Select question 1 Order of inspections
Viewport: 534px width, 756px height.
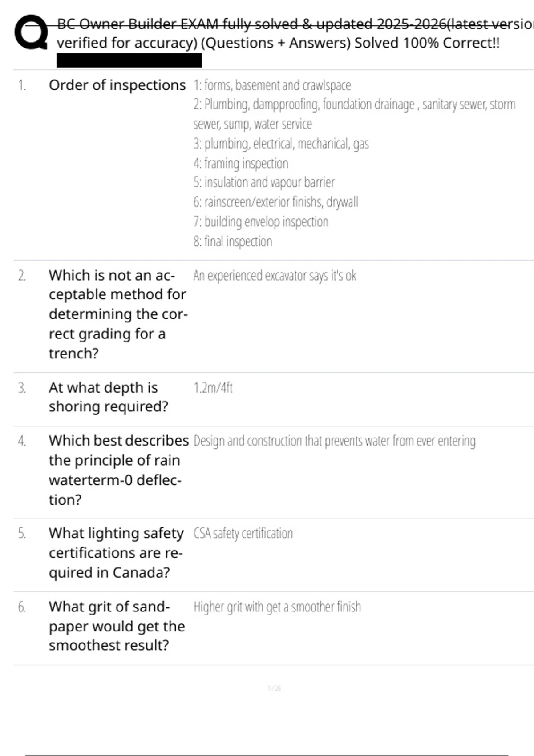point(117,85)
